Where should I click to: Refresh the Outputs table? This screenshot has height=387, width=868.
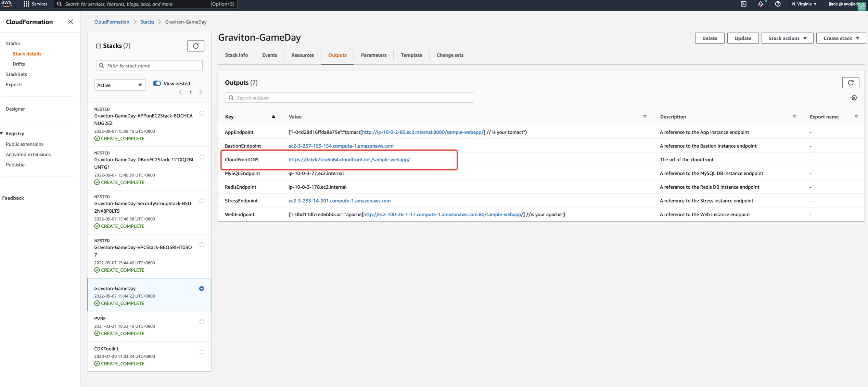850,83
